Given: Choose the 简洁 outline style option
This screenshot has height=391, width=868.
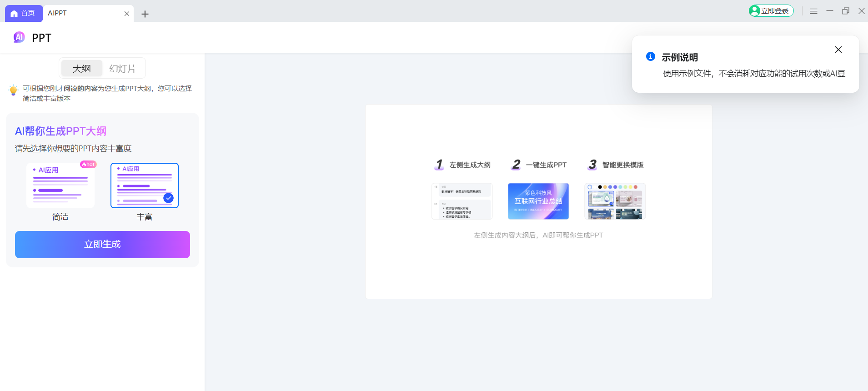Looking at the screenshot, I should coord(60,185).
